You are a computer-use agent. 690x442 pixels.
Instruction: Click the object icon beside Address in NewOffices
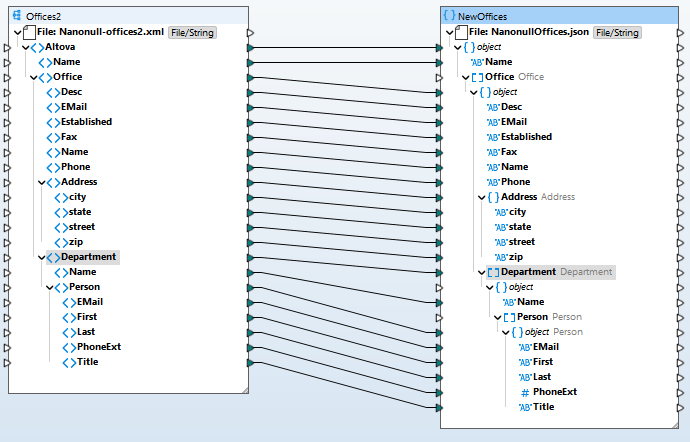coord(492,197)
